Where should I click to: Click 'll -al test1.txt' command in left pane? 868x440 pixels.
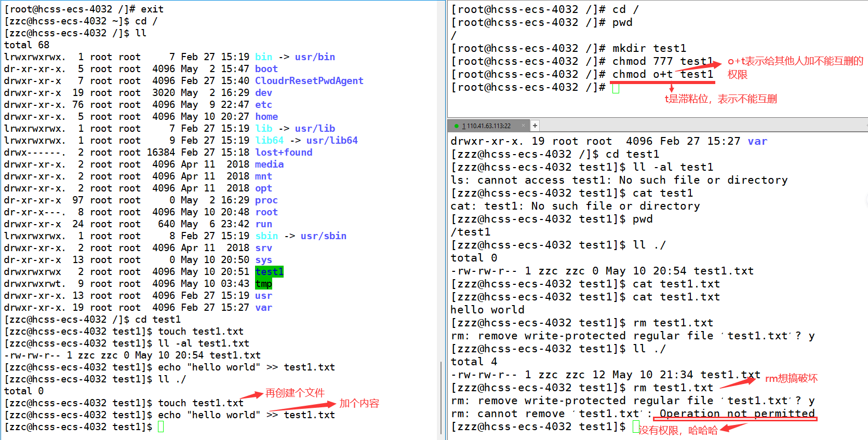(204, 343)
